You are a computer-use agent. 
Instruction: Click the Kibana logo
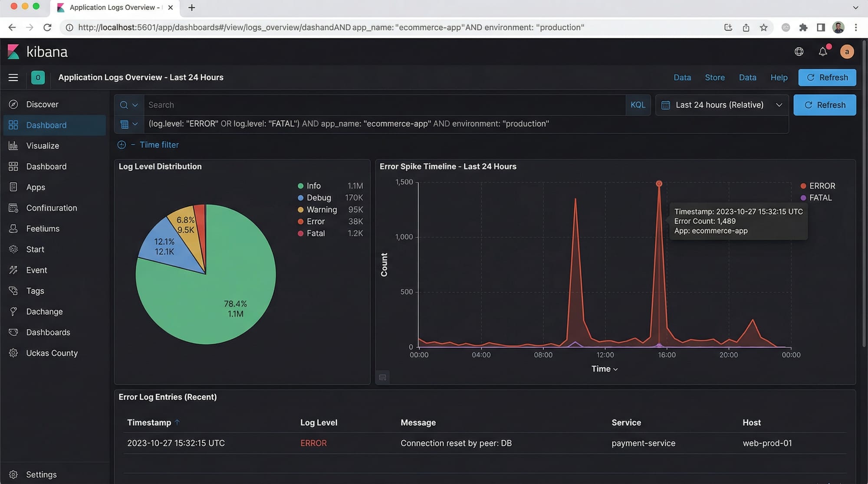pos(14,52)
